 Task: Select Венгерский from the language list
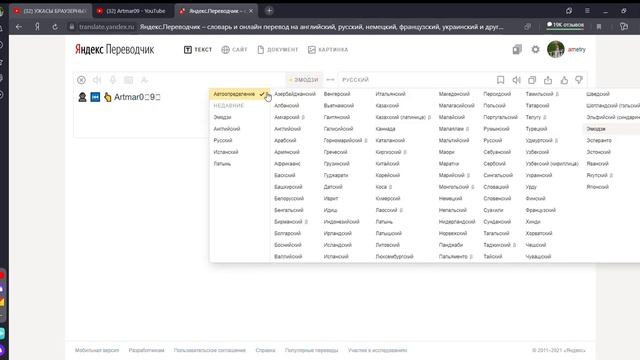click(x=337, y=94)
